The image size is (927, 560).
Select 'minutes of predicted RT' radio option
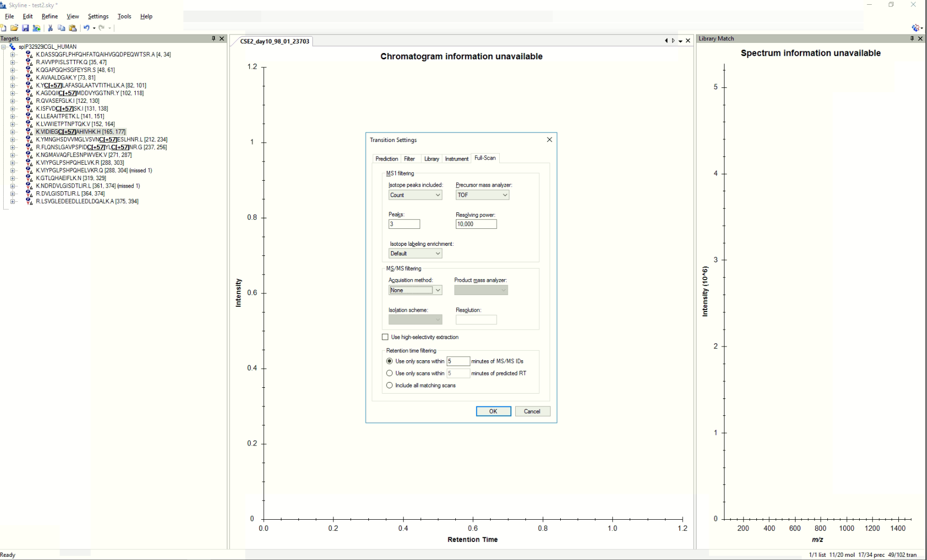(390, 374)
